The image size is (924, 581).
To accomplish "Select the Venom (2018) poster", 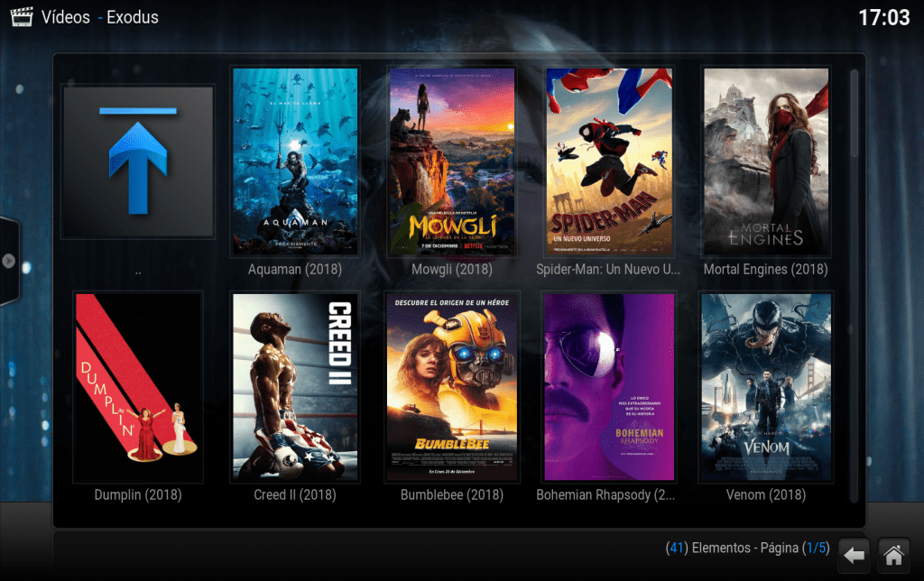I will 765,386.
